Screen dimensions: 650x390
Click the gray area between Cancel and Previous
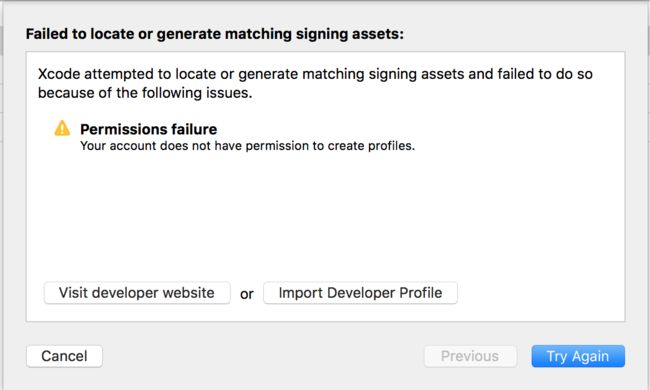pos(263,356)
